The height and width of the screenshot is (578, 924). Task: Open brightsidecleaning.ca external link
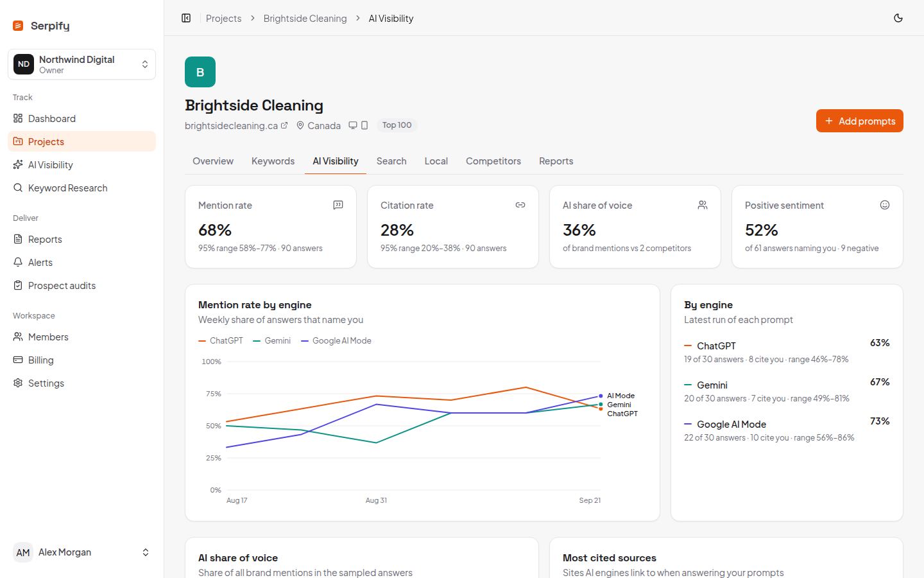[x=236, y=126]
